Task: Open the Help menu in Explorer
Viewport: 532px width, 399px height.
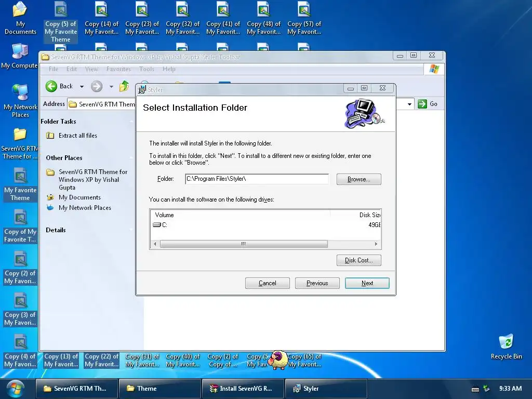Action: [169, 69]
